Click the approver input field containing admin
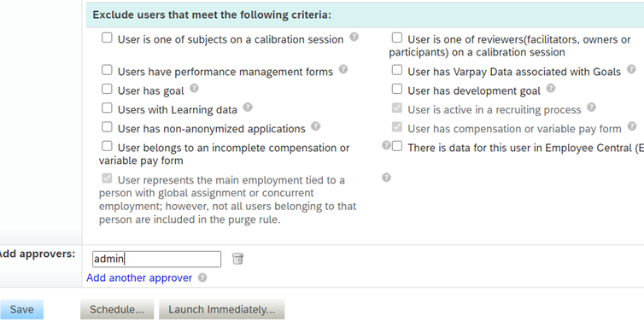644x327 pixels. tap(156, 259)
